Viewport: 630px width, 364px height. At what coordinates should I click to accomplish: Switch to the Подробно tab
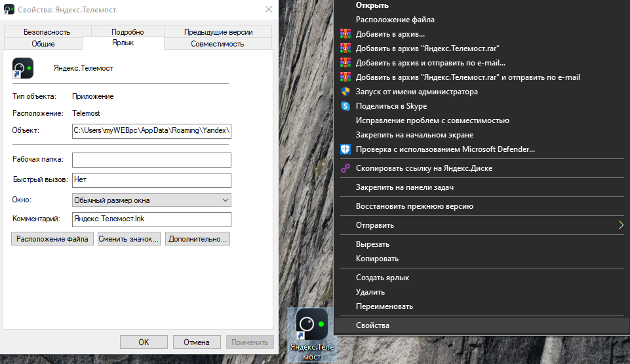[x=127, y=32]
